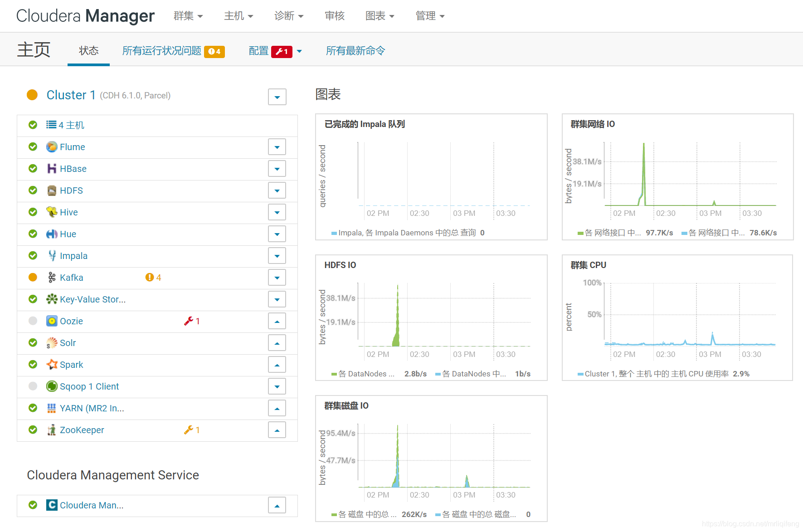Open the 群集 menu

[x=188, y=16]
